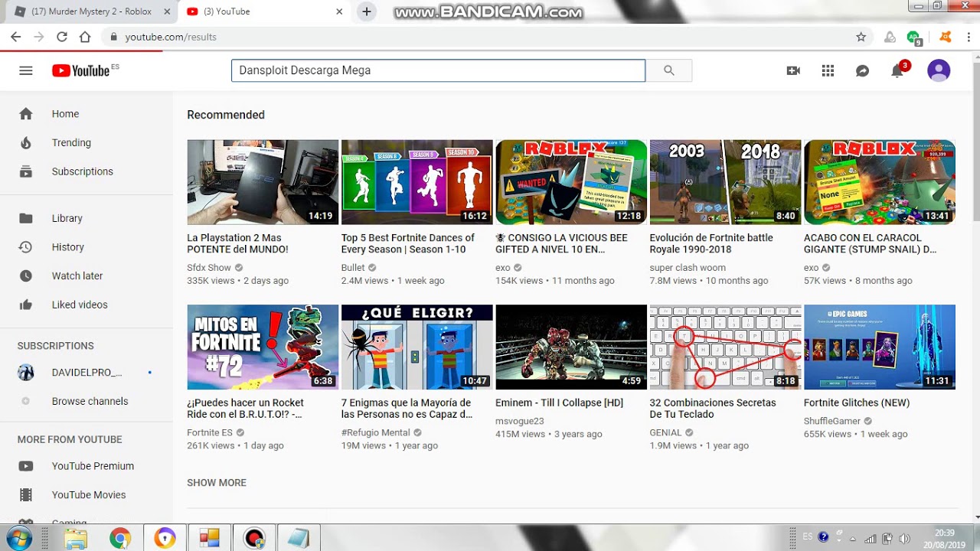Image resolution: width=980 pixels, height=551 pixels.
Task: Click the YouTube Movies film icon
Action: click(26, 495)
